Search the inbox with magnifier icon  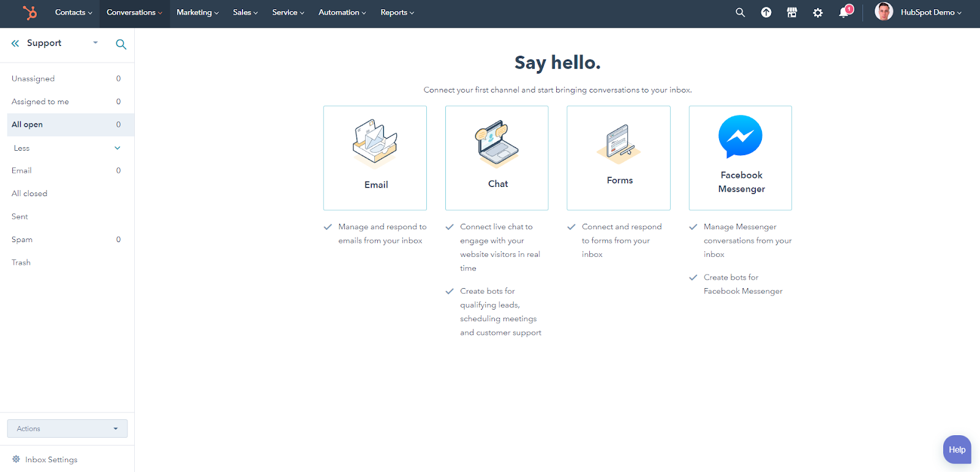point(121,44)
